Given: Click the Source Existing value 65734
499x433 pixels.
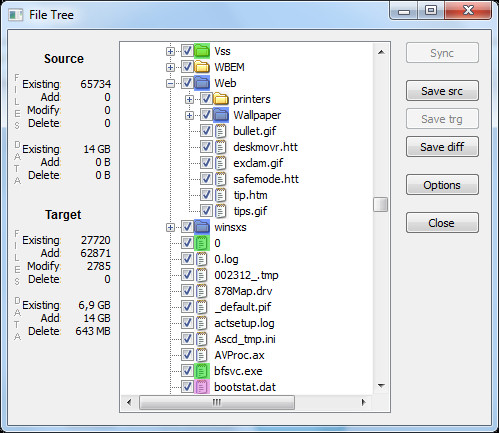Looking at the screenshot, I should (x=96, y=84).
